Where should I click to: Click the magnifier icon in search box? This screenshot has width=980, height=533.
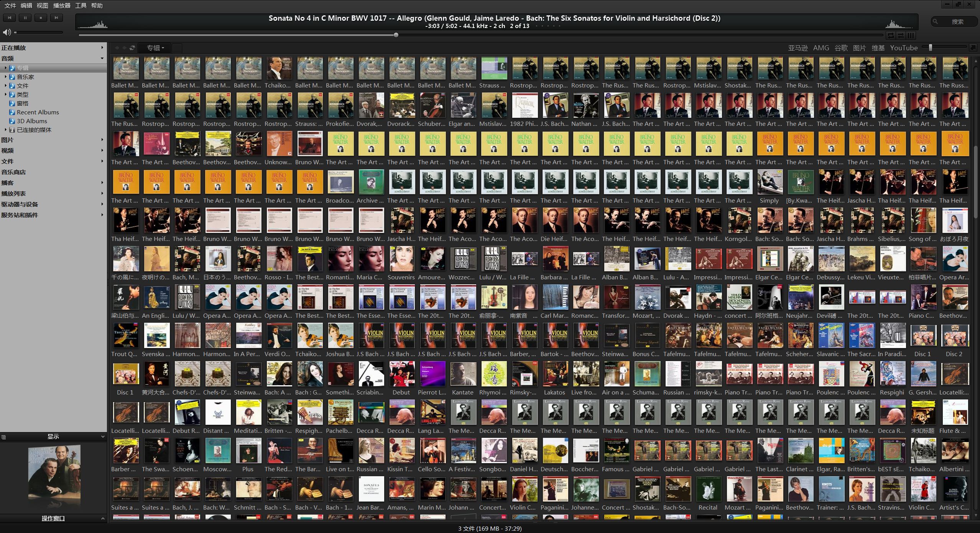936,21
